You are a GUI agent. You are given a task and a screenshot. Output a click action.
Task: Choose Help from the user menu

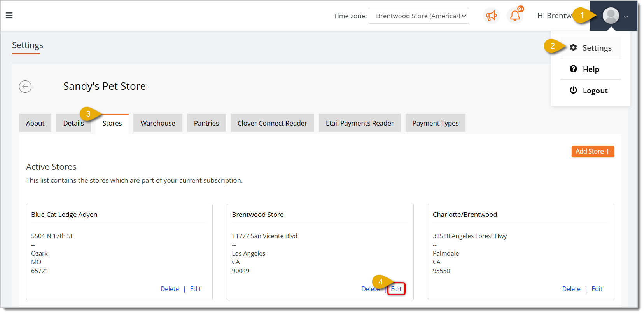[x=591, y=69]
